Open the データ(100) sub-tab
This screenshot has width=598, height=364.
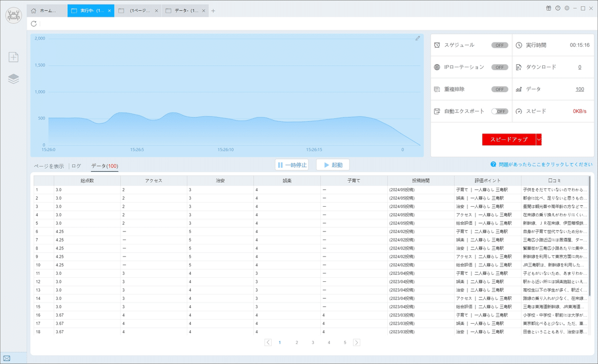105,166
